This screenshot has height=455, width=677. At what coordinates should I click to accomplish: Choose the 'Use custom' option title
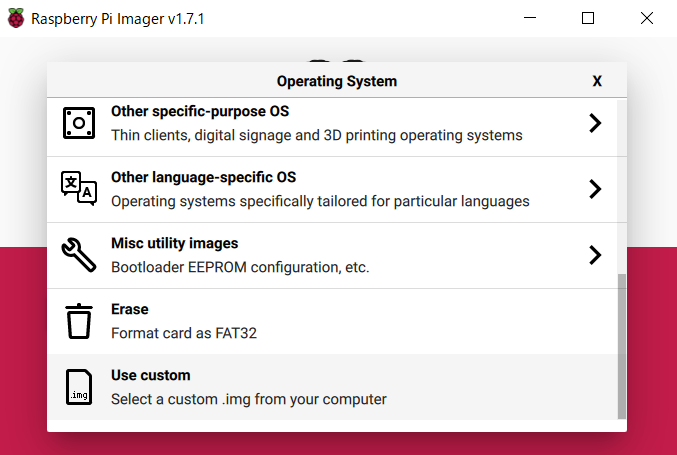click(150, 376)
